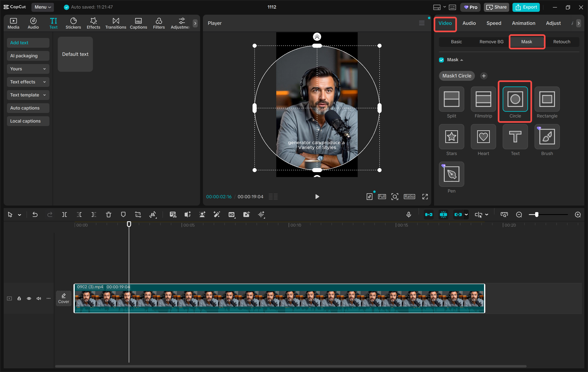Open the Stickers panel
This screenshot has height=372, width=588.
[73, 23]
